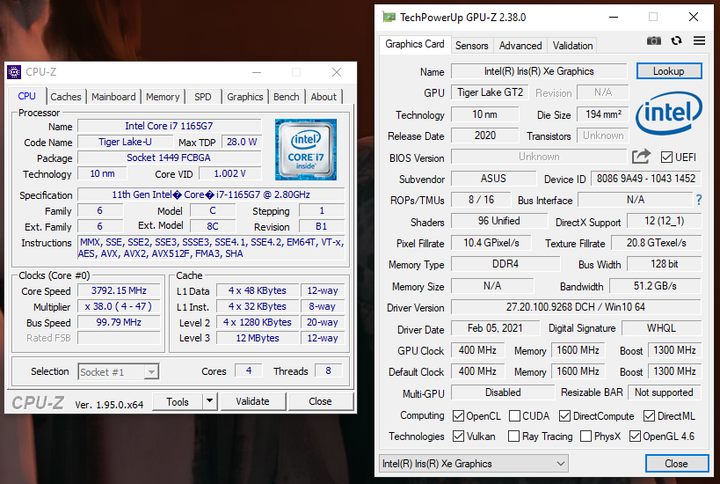This screenshot has width=720, height=484.
Task: Open the Intel Iris Xe Graphics GPU selector
Action: pyautogui.click(x=473, y=464)
